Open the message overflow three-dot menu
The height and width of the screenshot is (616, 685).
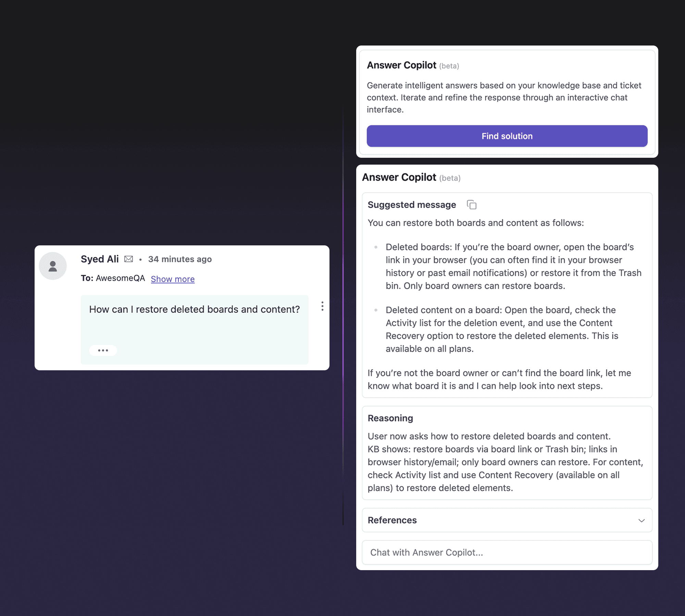point(322,307)
